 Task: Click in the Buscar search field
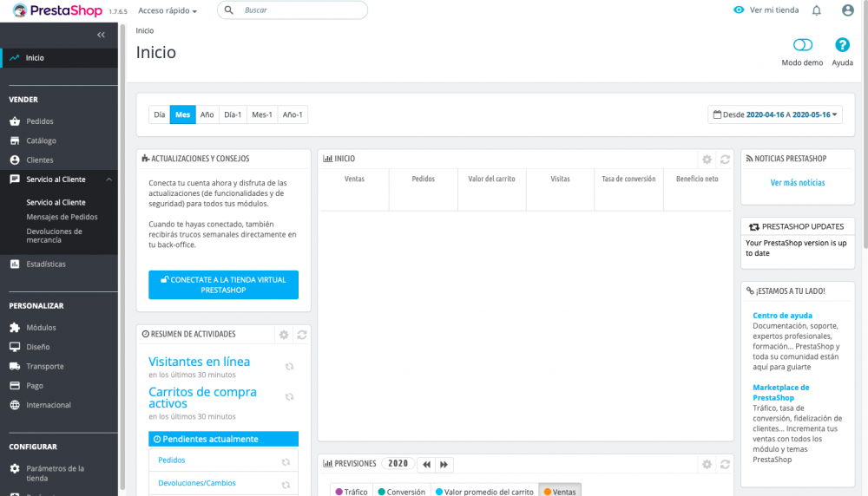click(x=293, y=10)
